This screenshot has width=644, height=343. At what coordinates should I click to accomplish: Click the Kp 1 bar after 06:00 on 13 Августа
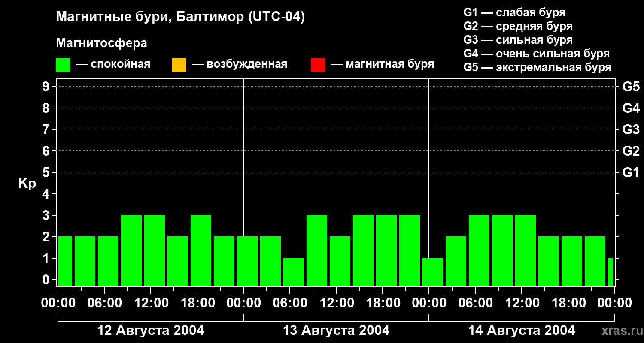point(294,272)
